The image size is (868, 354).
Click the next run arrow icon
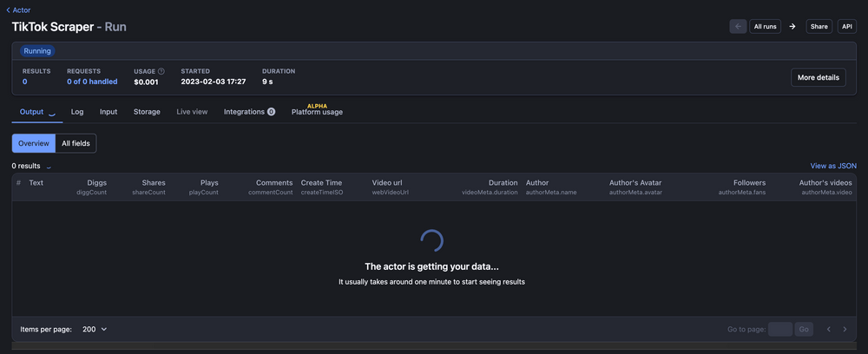click(x=792, y=27)
